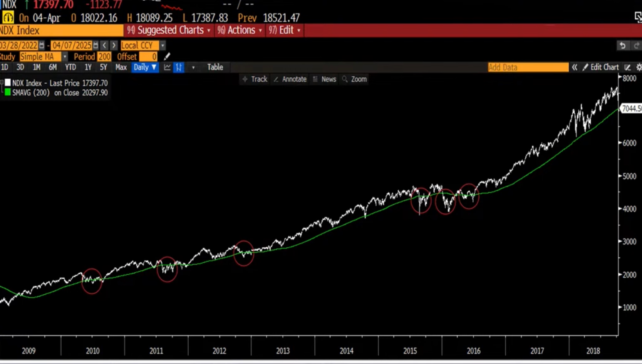Select the 6M time range
This screenshot has width=642, height=364.
coord(53,67)
